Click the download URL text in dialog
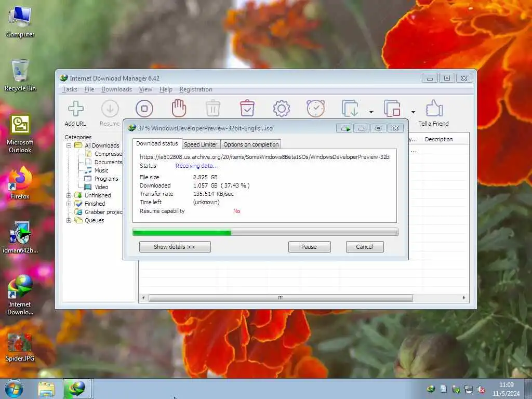 tap(265, 157)
